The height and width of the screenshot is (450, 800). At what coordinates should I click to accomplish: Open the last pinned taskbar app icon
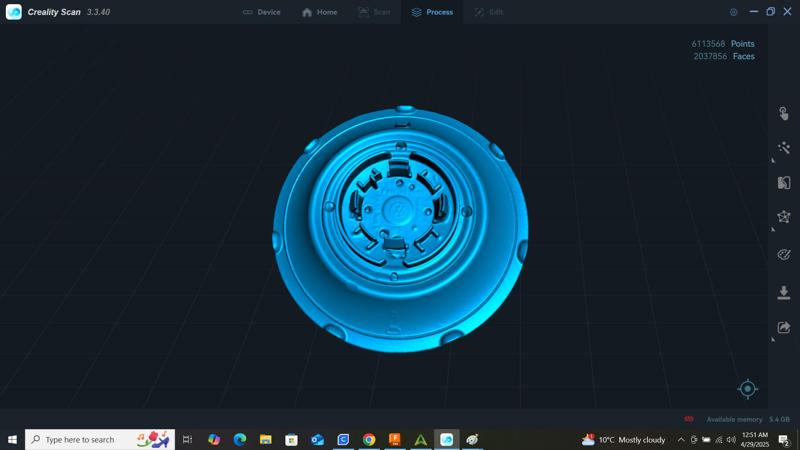point(472,439)
